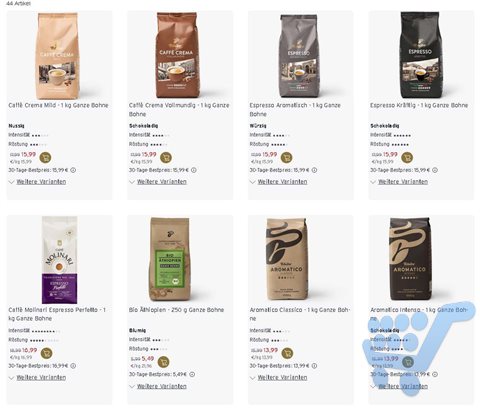
Task: Add Espresso Aromatisch to cart
Action: (x=287, y=157)
